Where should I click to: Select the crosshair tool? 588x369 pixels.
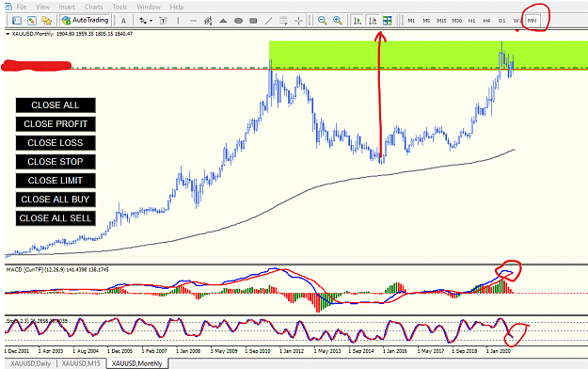[x=298, y=21]
